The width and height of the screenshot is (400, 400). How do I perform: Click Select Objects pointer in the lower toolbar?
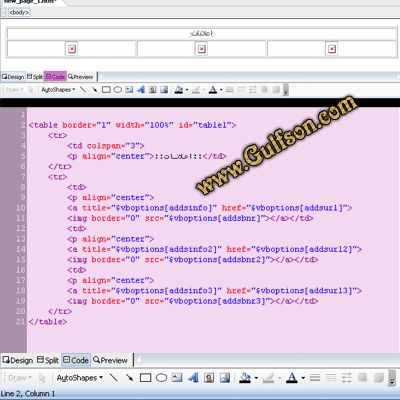click(x=42, y=378)
